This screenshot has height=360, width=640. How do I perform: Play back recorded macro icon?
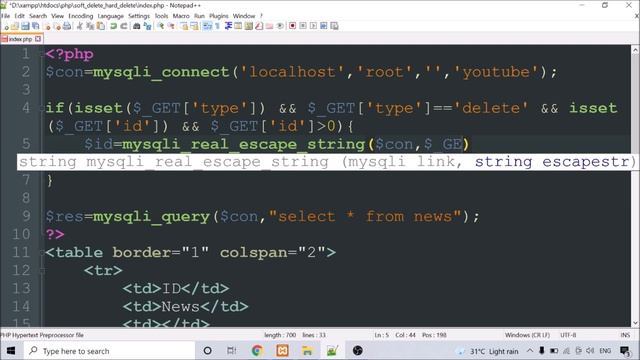(x=313, y=26)
